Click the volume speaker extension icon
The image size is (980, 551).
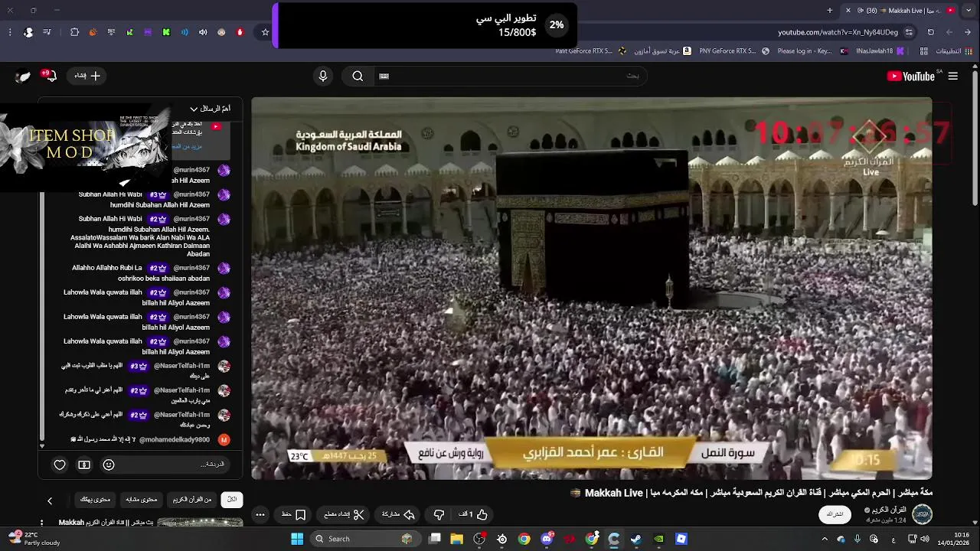click(x=203, y=32)
